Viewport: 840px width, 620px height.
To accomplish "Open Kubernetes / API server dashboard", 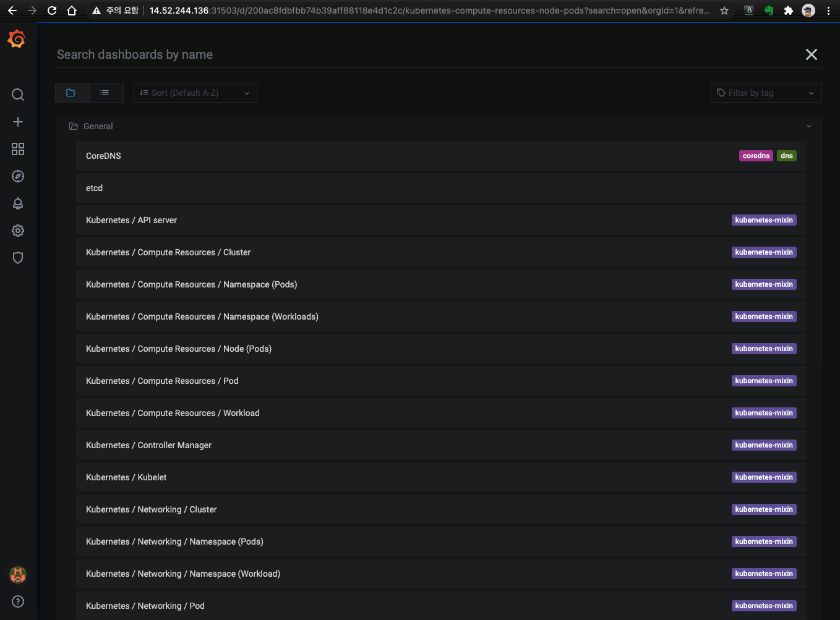I will [x=441, y=220].
